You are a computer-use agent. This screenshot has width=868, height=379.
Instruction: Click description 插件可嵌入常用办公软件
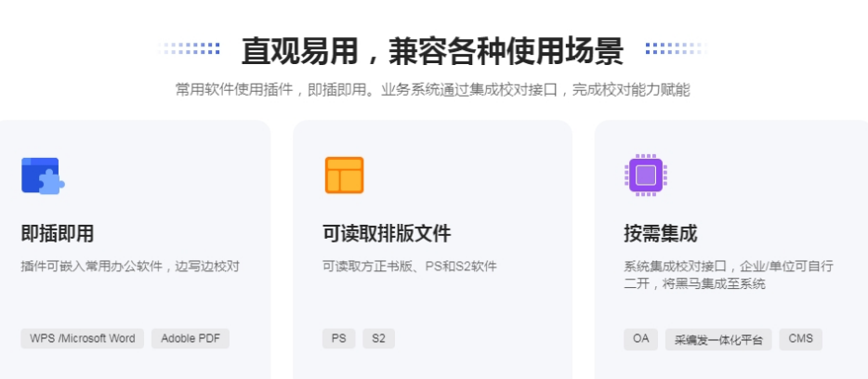[x=130, y=266]
